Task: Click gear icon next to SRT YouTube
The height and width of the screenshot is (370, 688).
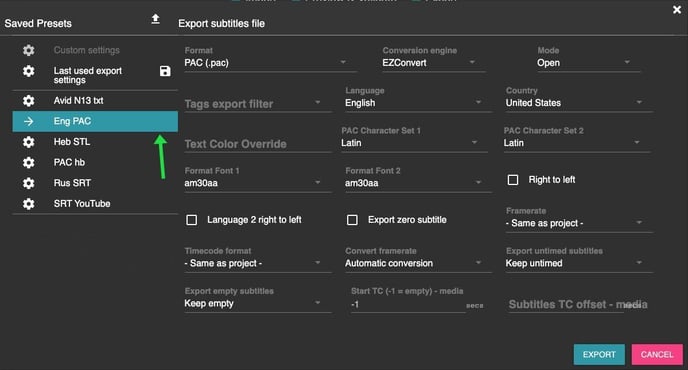Action: pyautogui.click(x=29, y=204)
